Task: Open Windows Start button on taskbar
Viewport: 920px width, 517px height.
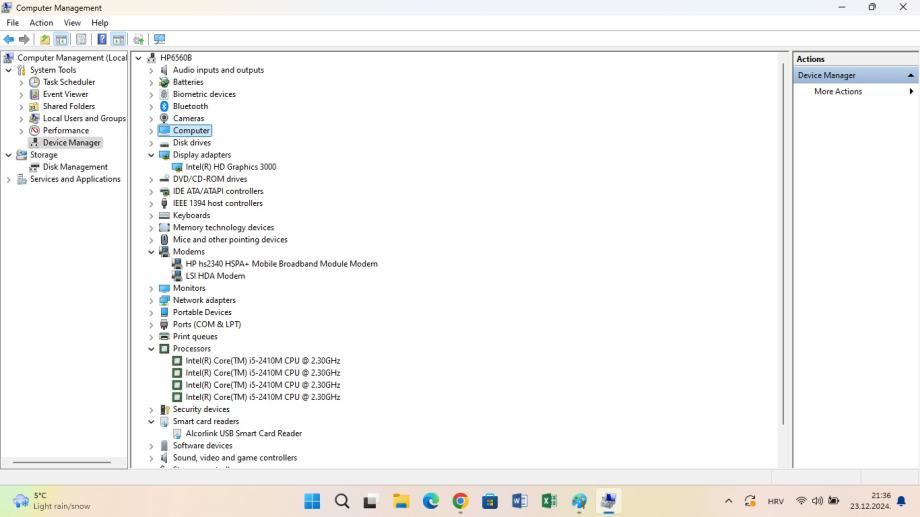Action: click(x=312, y=501)
